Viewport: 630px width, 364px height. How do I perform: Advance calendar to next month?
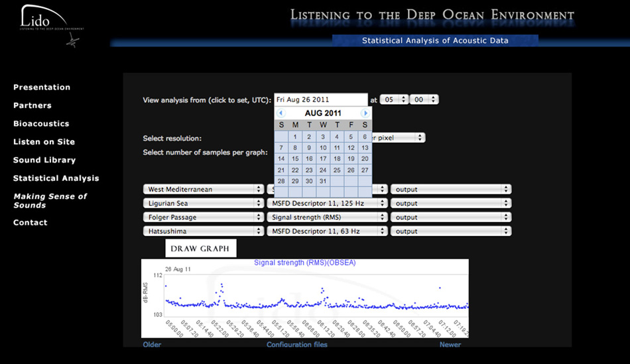[365, 113]
